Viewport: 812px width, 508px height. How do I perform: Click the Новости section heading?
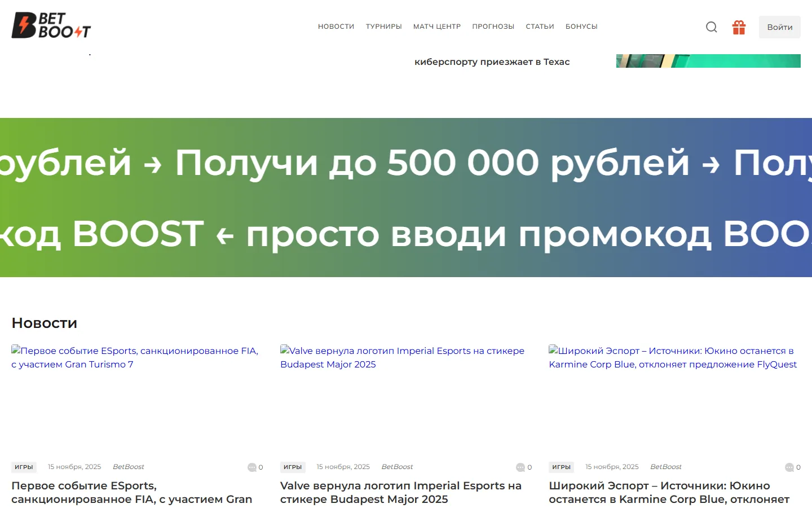pyautogui.click(x=45, y=323)
